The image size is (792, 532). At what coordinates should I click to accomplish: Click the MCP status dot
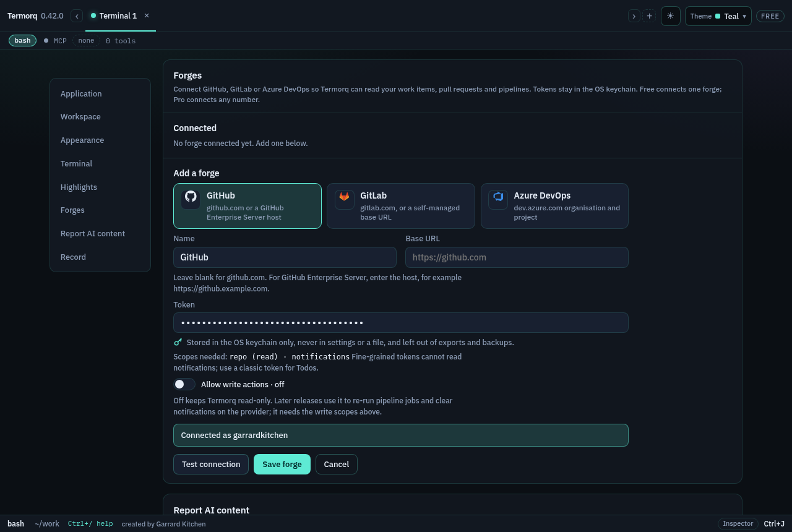pos(46,41)
